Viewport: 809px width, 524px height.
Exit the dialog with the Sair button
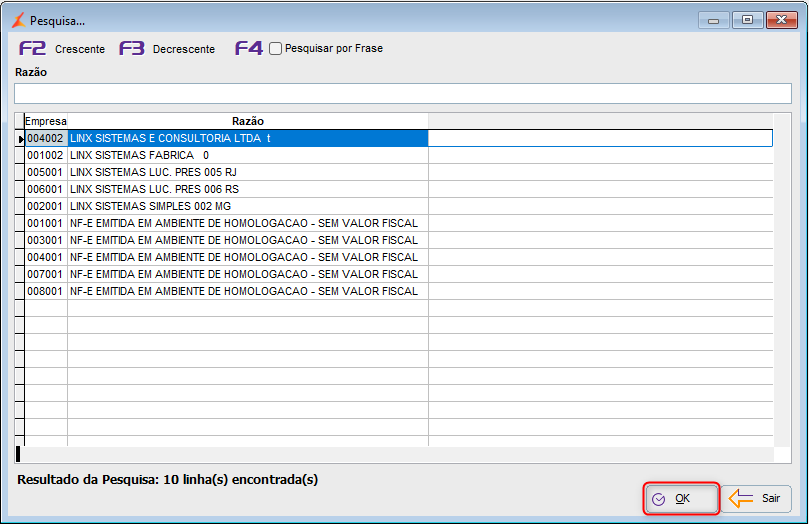click(756, 499)
